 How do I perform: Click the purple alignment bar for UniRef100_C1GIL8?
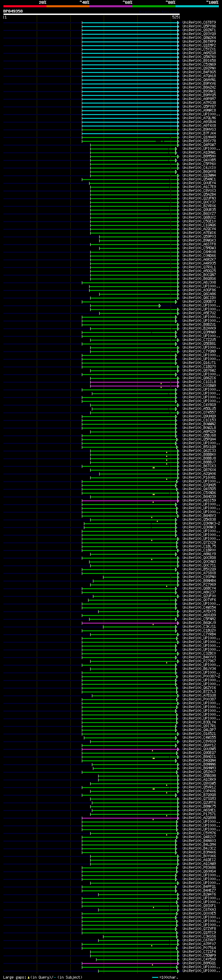coord(135,382)
